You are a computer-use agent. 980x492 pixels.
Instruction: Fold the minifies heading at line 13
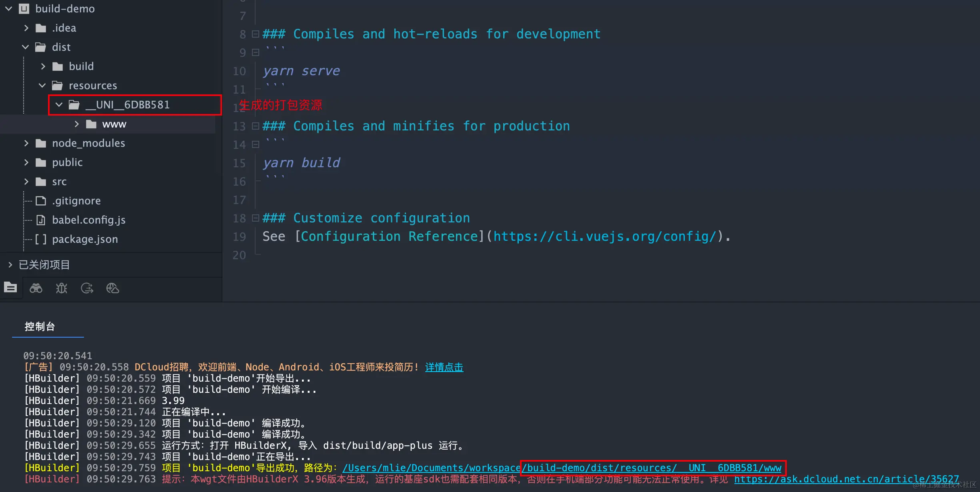point(256,126)
